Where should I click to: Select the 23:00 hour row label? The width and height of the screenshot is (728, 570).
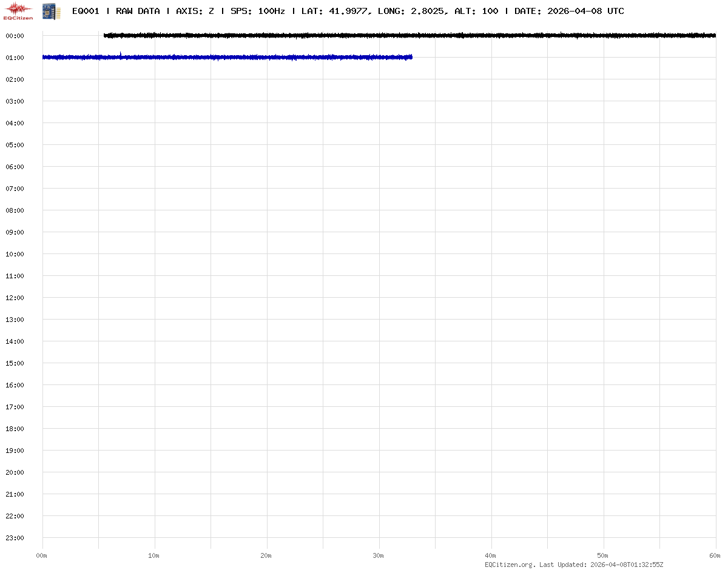[x=14, y=538]
